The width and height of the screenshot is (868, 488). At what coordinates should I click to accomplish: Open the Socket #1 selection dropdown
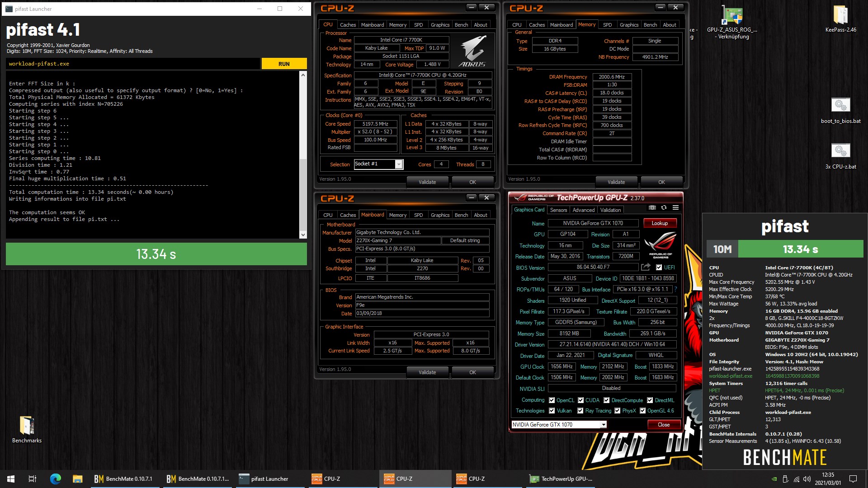click(398, 164)
